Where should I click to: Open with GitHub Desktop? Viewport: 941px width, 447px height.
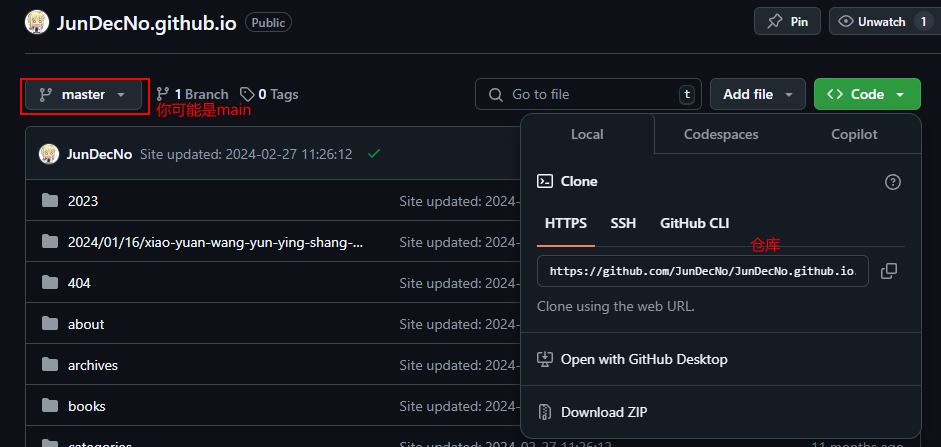(644, 359)
